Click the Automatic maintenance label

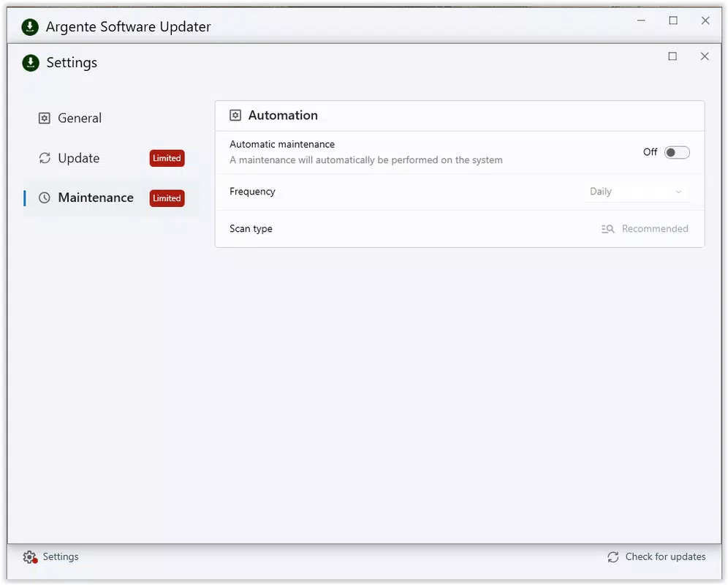pyautogui.click(x=282, y=144)
